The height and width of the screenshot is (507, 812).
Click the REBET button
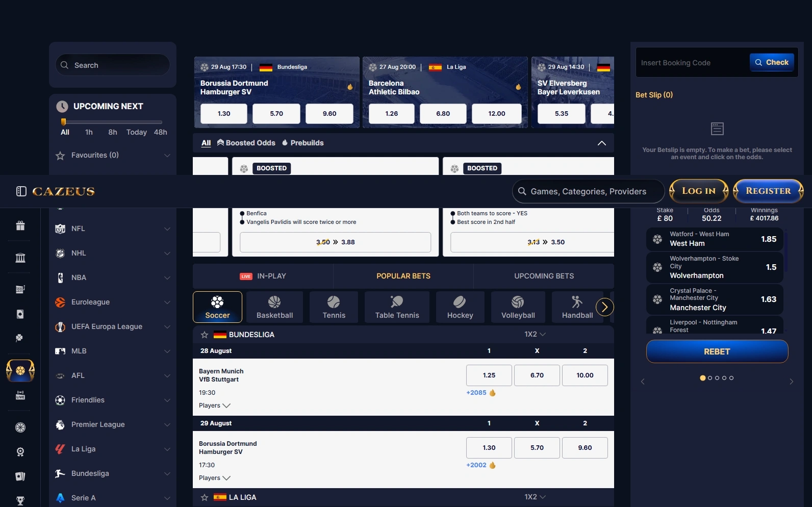pos(717,351)
